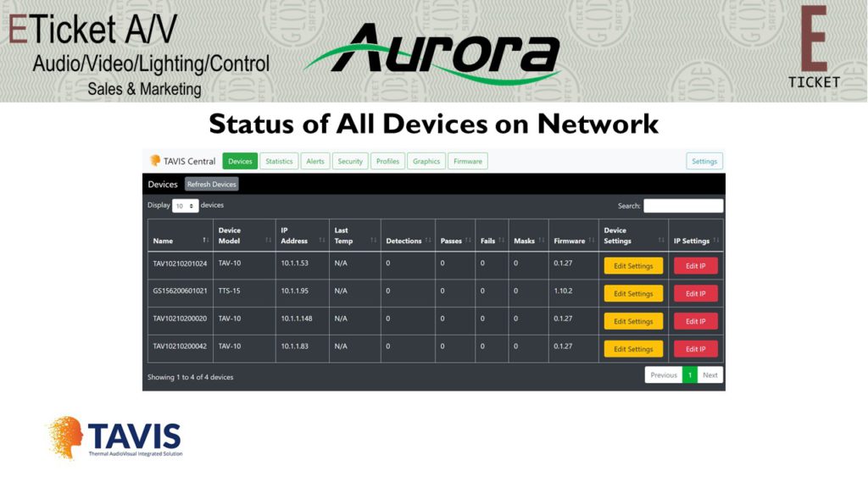Click the Detections column header label

pyautogui.click(x=403, y=241)
